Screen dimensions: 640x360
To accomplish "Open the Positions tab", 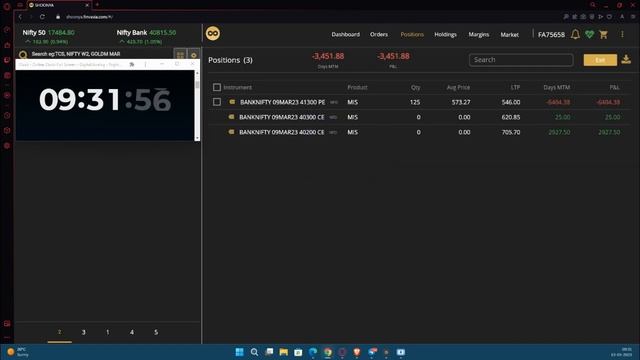I will (412, 34).
